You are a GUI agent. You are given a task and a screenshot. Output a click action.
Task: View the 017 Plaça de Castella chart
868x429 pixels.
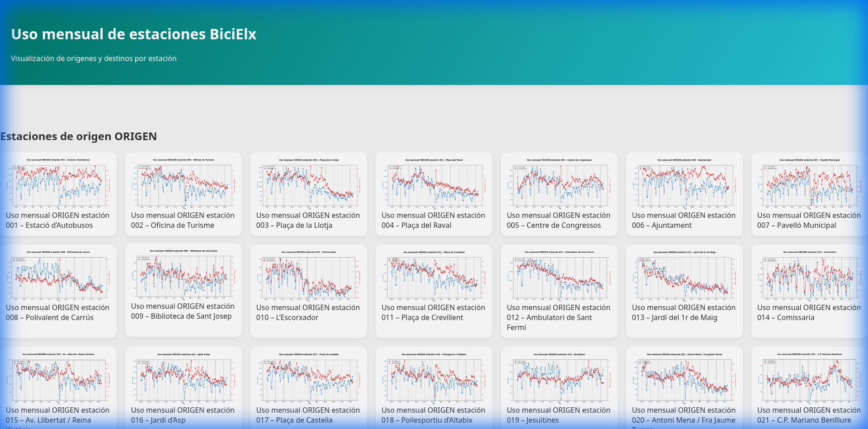click(x=309, y=377)
